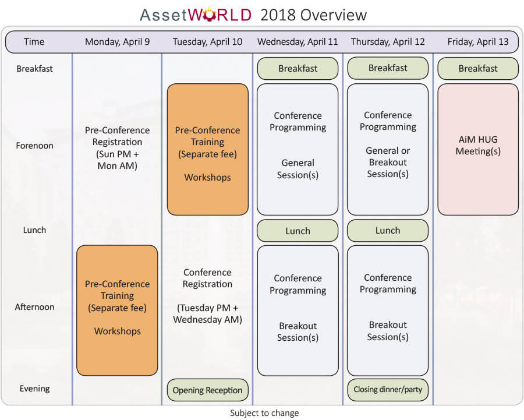524x420 pixels.
Task: Click the Evening row label
Action: [34, 389]
